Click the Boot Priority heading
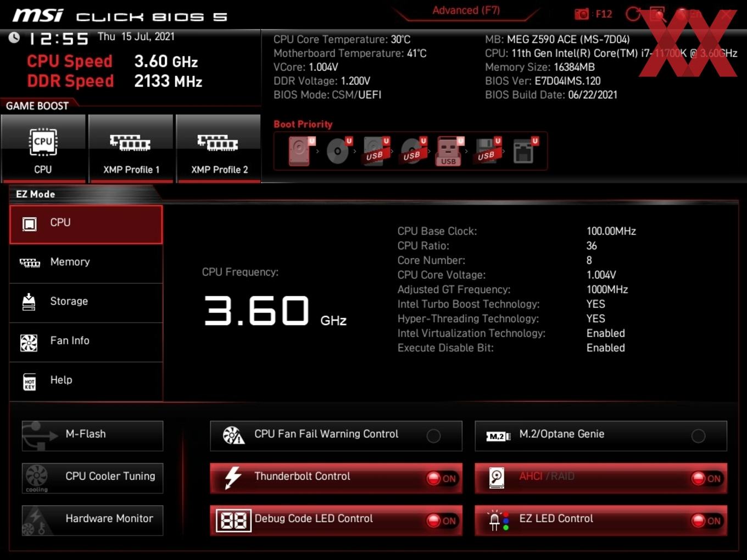 (303, 124)
